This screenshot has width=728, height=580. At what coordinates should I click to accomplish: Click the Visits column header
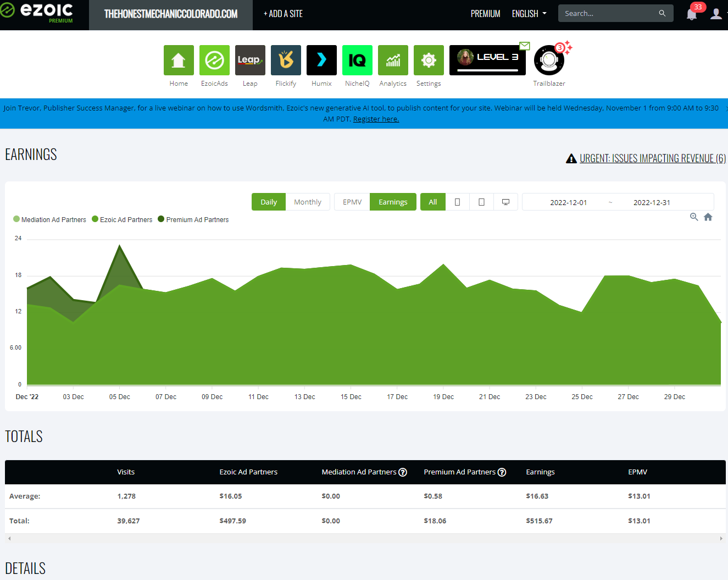(126, 472)
